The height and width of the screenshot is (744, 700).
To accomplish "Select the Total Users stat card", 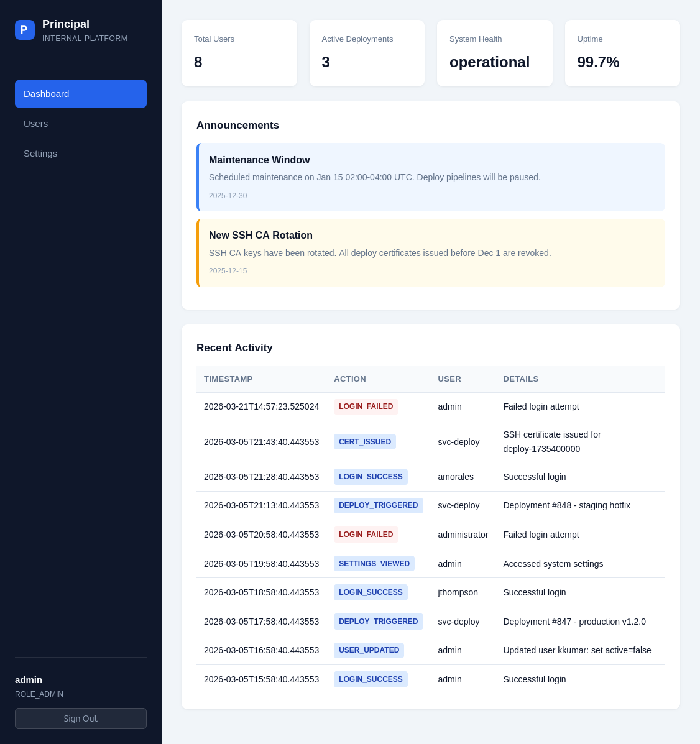I will coord(239,53).
